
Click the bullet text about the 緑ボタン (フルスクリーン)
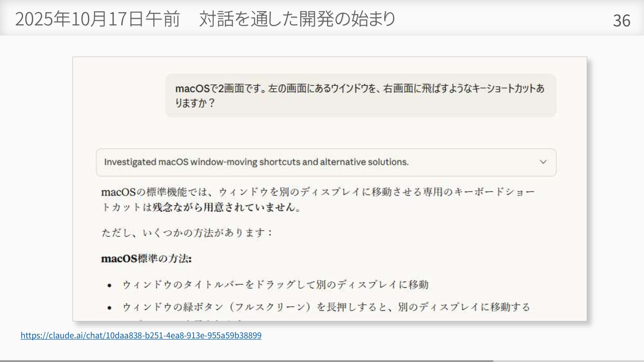tap(326, 307)
